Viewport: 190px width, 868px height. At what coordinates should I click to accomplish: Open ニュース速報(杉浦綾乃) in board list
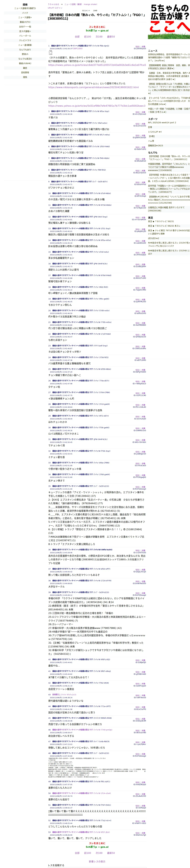click(x=25, y=8)
